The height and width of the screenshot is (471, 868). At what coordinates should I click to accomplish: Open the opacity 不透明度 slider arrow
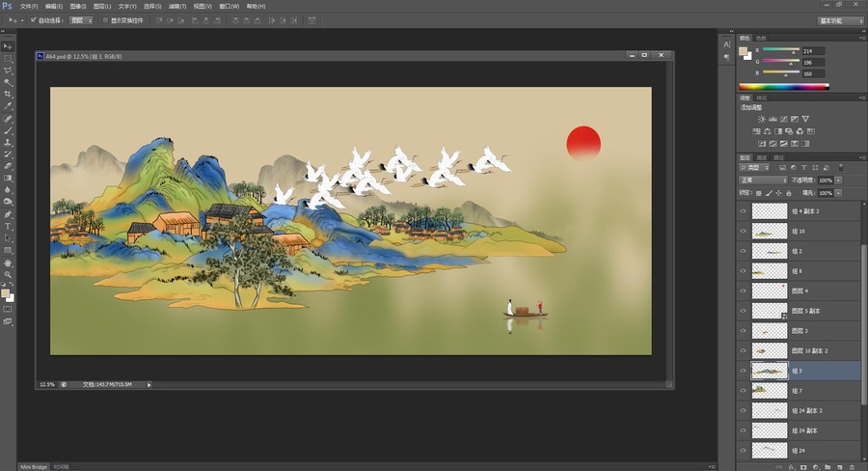tap(838, 180)
